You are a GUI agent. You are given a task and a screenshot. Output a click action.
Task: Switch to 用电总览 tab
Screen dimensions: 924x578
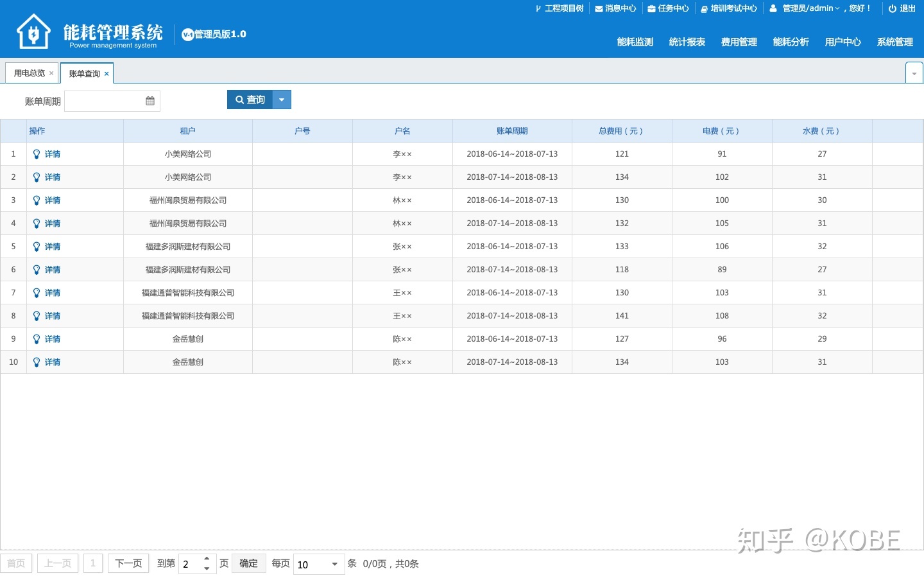click(30, 73)
